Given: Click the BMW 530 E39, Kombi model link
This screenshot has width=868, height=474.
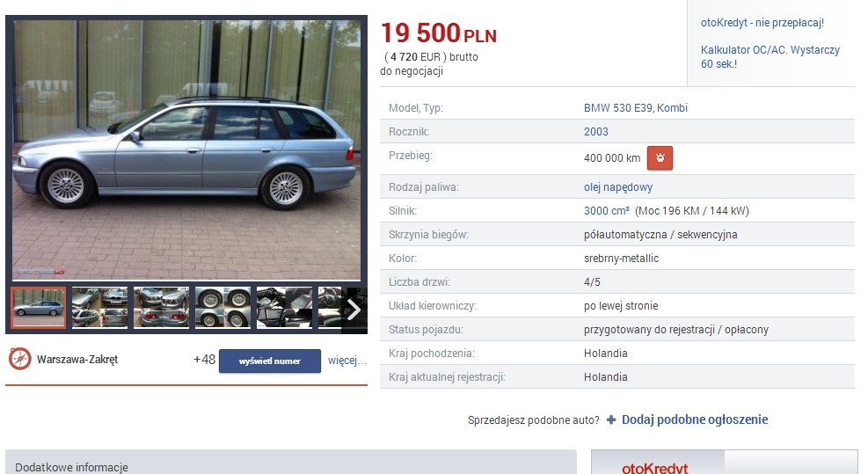Looking at the screenshot, I should tap(636, 108).
